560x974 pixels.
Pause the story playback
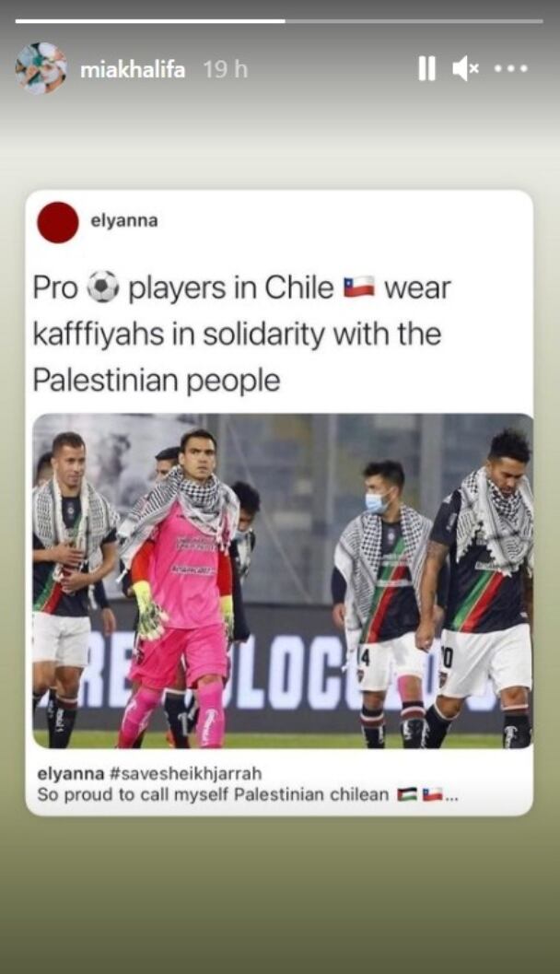426,68
